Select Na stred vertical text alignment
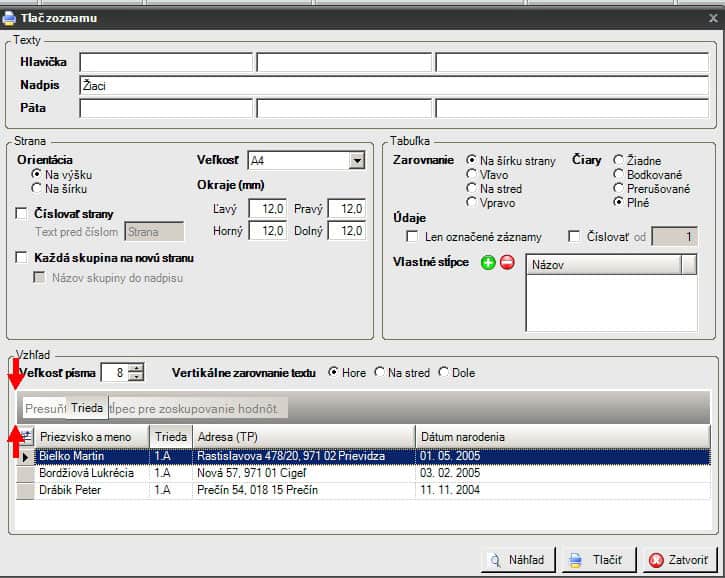This screenshot has height=578, width=725. tap(380, 372)
